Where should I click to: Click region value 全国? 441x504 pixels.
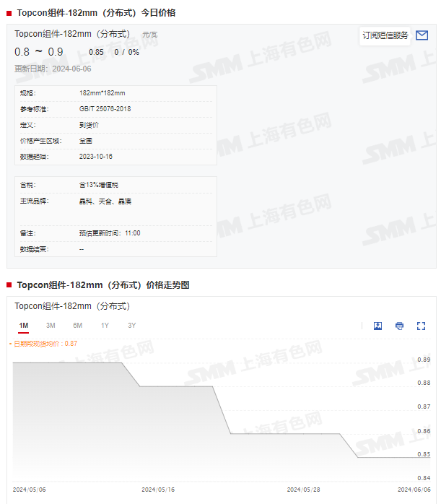pos(85,141)
